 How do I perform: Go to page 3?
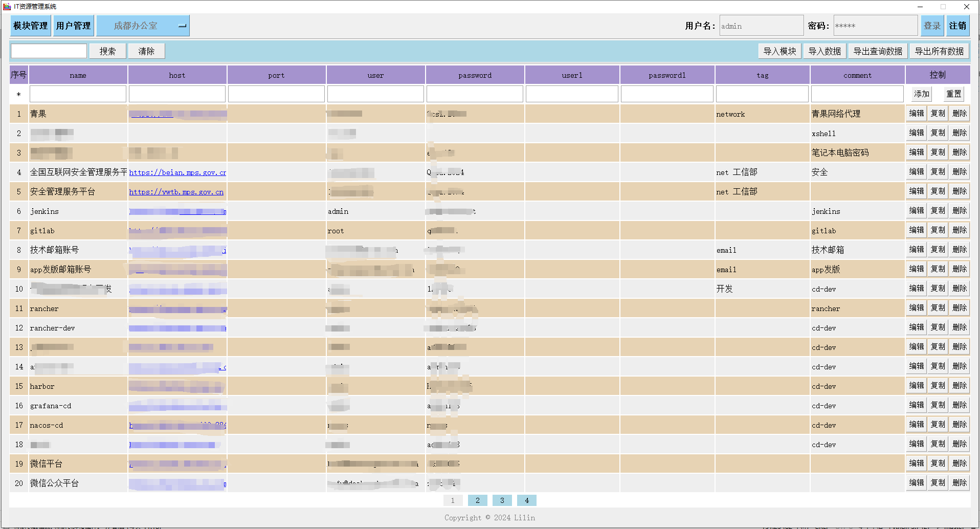[502, 500]
